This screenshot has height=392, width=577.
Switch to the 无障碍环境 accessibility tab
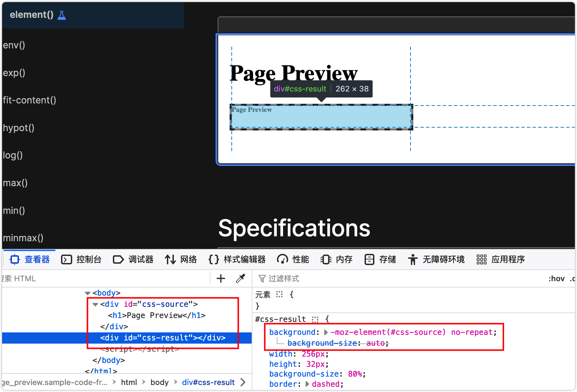click(436, 259)
